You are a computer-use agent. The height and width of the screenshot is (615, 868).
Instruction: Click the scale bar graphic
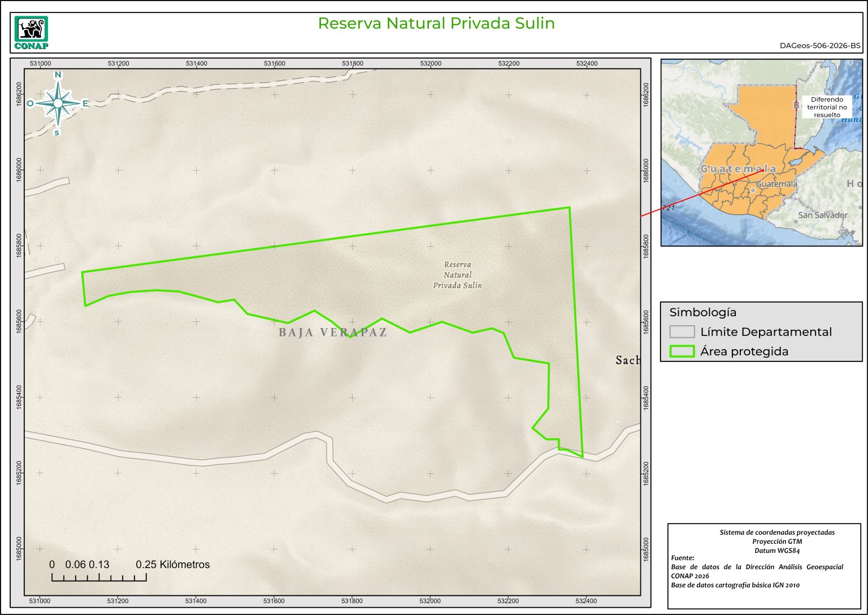pyautogui.click(x=99, y=577)
